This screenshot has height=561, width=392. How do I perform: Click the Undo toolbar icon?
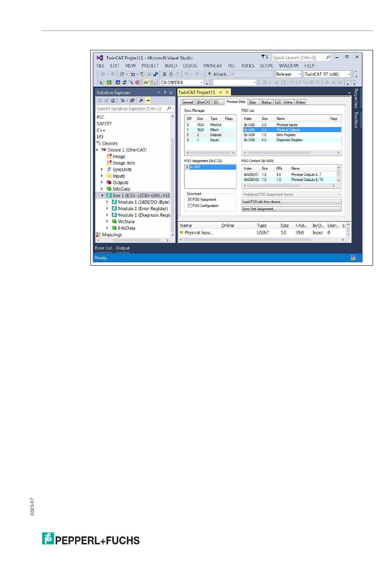pyautogui.click(x=187, y=74)
